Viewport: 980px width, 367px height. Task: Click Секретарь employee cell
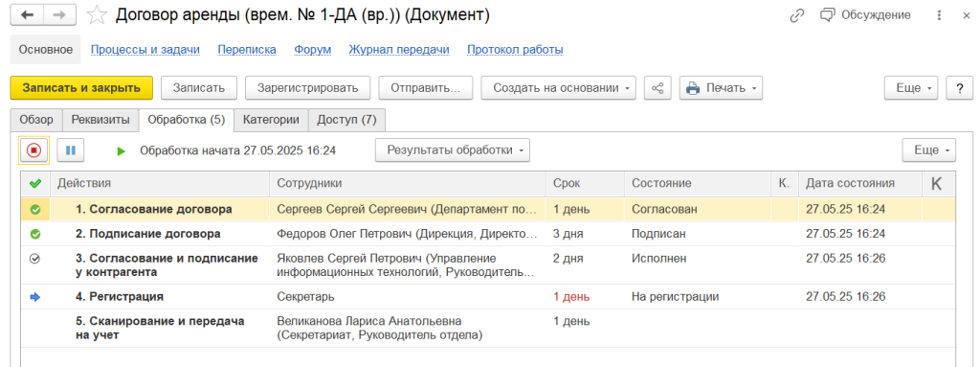(x=408, y=297)
